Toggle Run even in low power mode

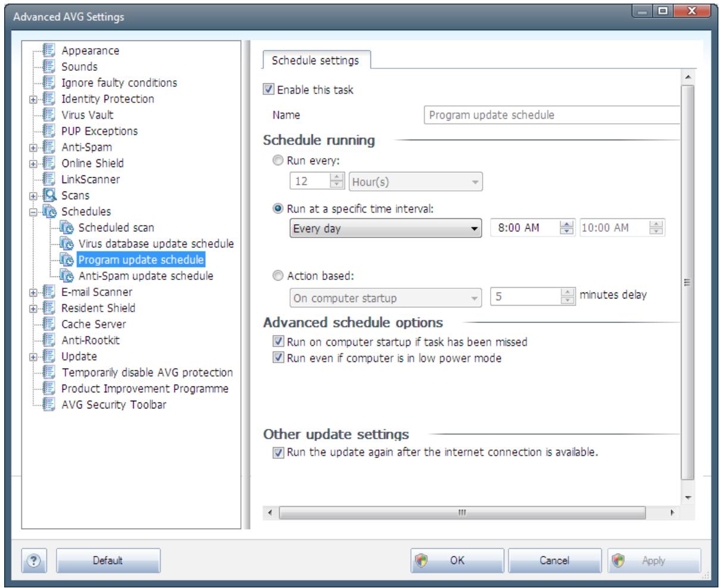point(278,359)
